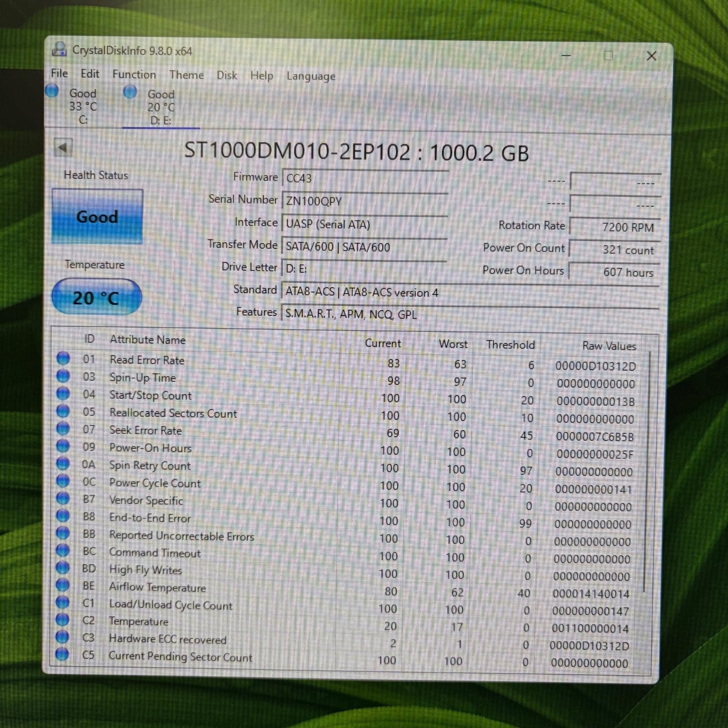The width and height of the screenshot is (728, 728).
Task: Click status orb for Read Error Rate
Action: [x=63, y=358]
